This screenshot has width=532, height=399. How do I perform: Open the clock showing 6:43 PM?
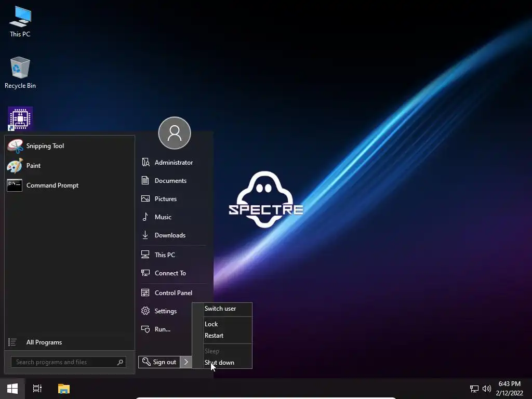pyautogui.click(x=509, y=389)
